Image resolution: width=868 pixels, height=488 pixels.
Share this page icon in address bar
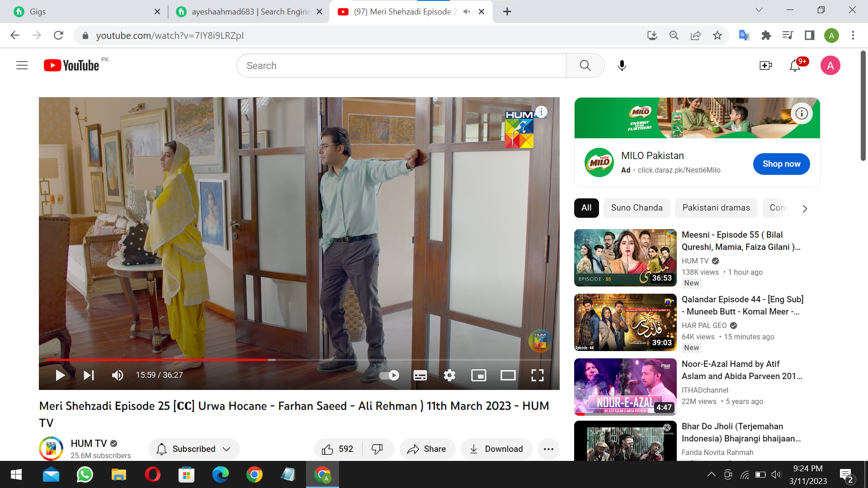click(696, 35)
